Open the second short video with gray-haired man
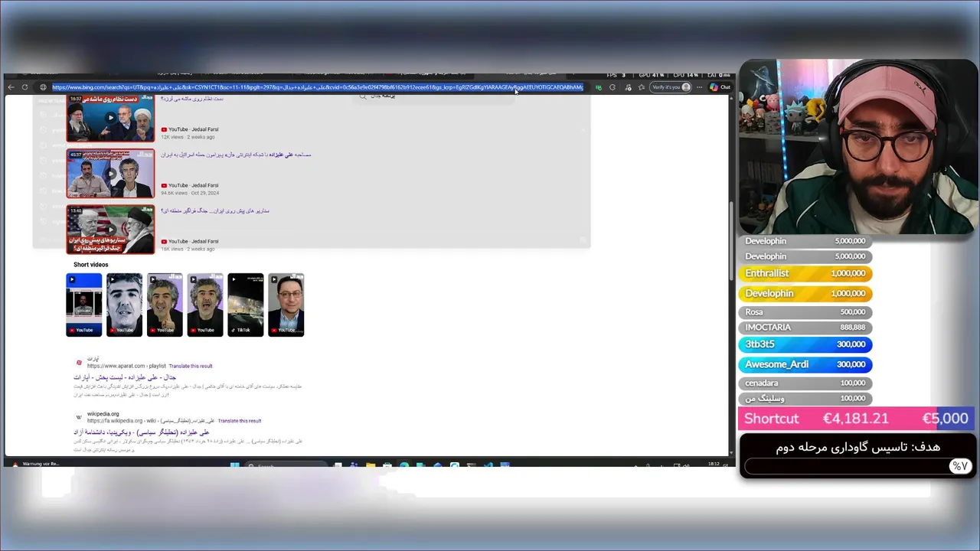The width and height of the screenshot is (980, 551). (x=124, y=305)
